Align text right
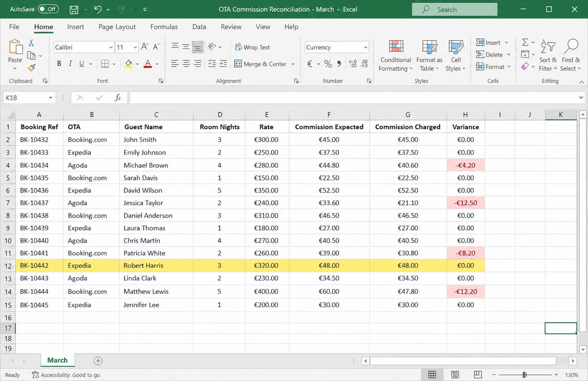588x381 pixels. [x=198, y=63]
